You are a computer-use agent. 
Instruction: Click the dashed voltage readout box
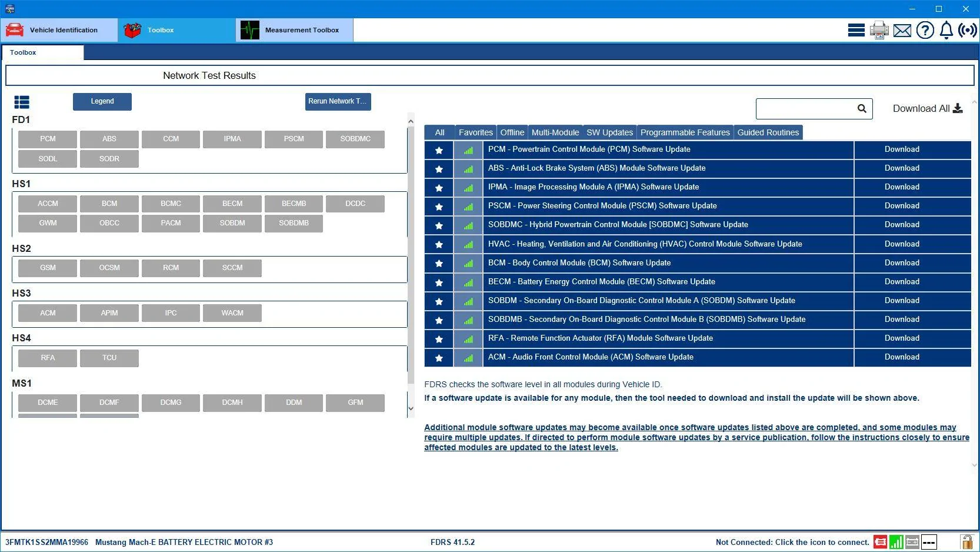click(x=929, y=542)
